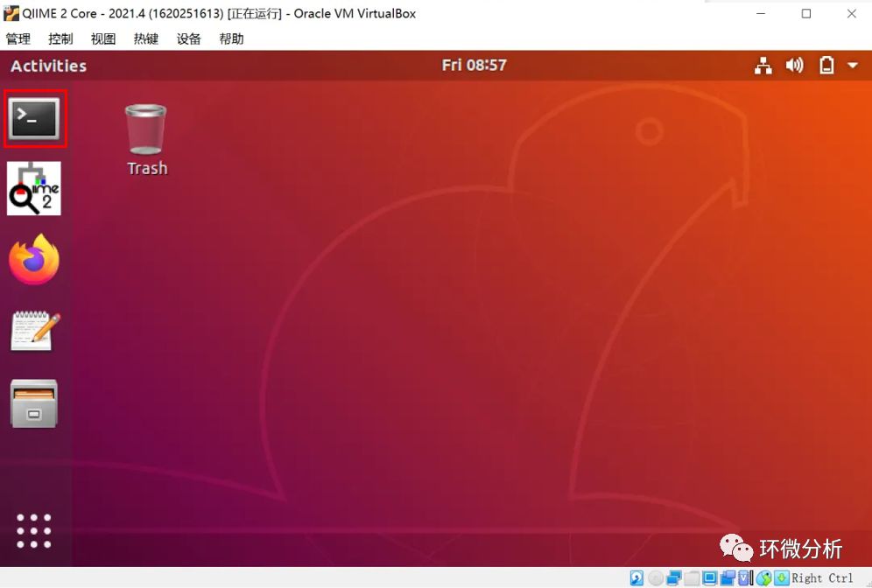Close the VirtualBox window

pyautogui.click(x=851, y=13)
